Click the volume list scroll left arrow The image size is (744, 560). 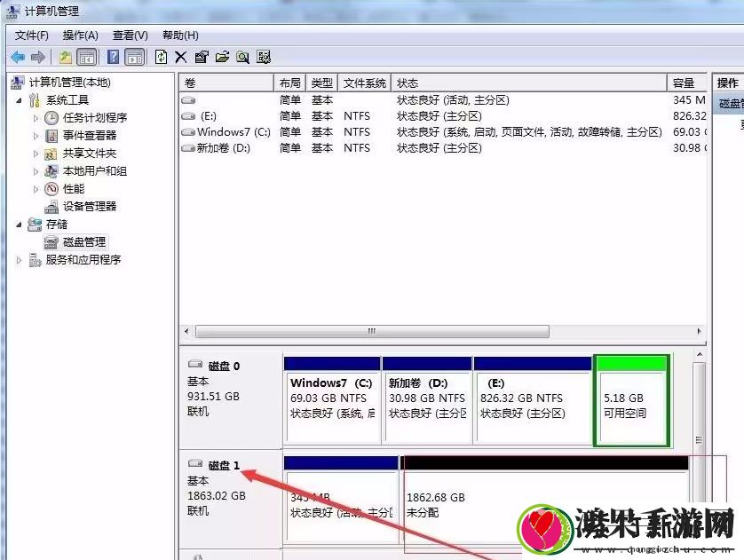click(x=186, y=331)
